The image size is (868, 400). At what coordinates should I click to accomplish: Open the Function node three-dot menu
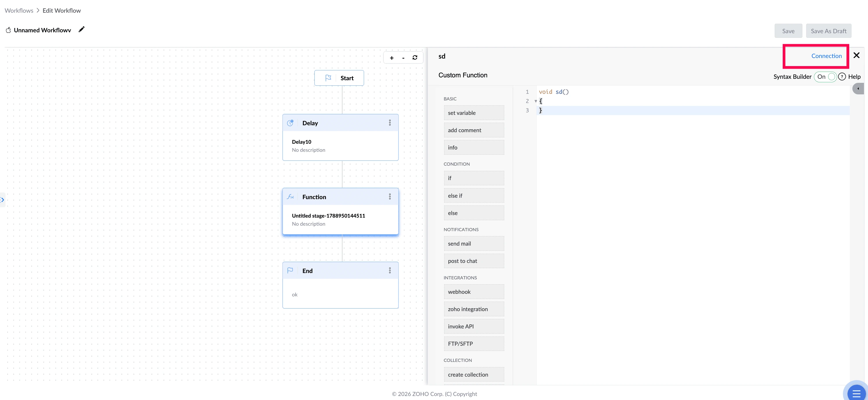tap(390, 197)
